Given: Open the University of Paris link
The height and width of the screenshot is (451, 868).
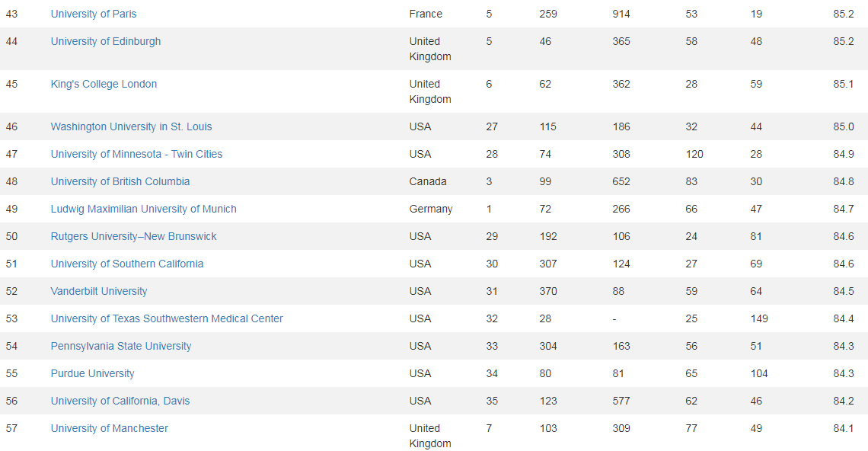Looking at the screenshot, I should [x=94, y=14].
